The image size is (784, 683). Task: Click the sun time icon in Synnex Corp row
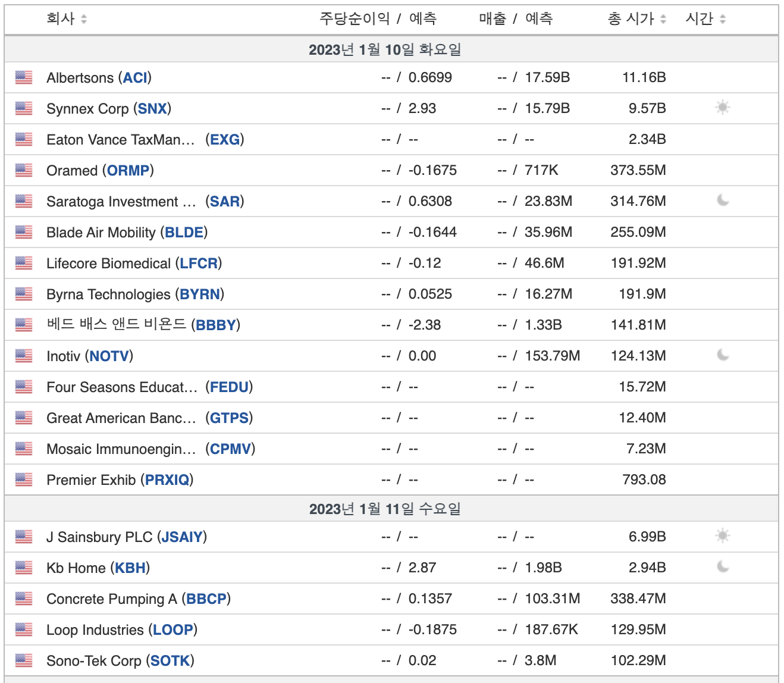coord(723,108)
